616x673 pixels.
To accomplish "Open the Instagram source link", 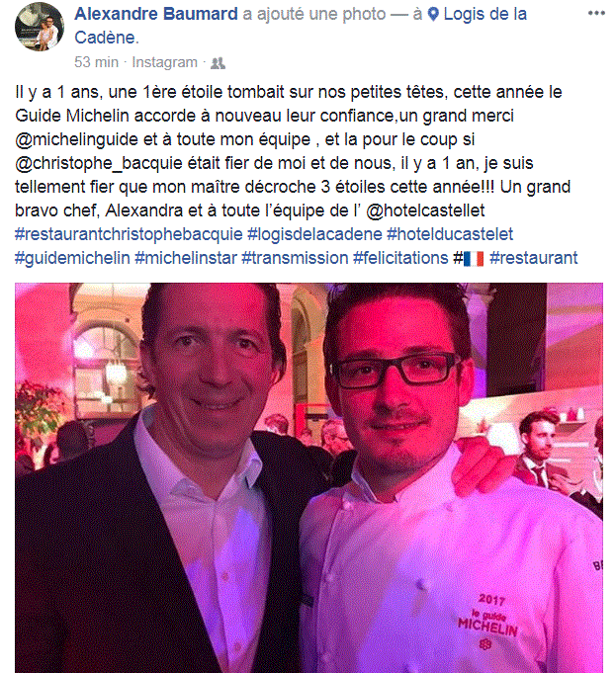I will click(164, 62).
